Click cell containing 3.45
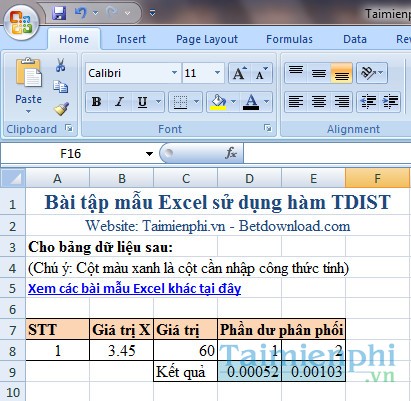This screenshot has width=411, height=401. (121, 351)
